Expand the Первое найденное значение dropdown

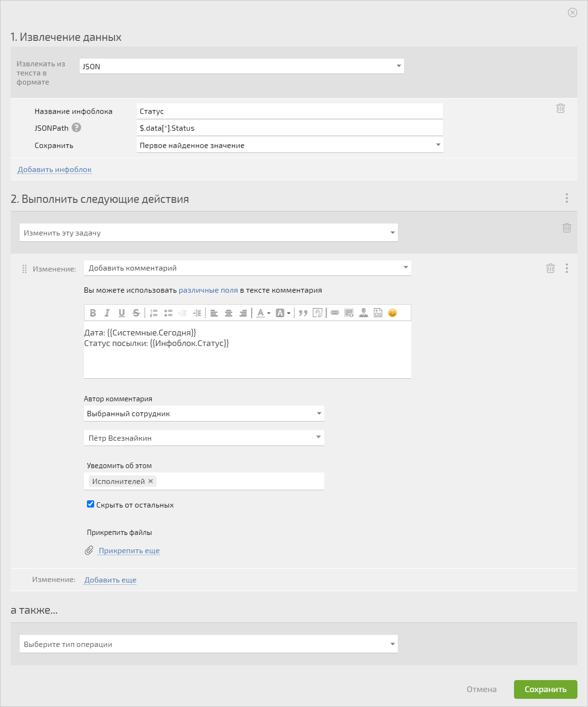pyautogui.click(x=290, y=145)
